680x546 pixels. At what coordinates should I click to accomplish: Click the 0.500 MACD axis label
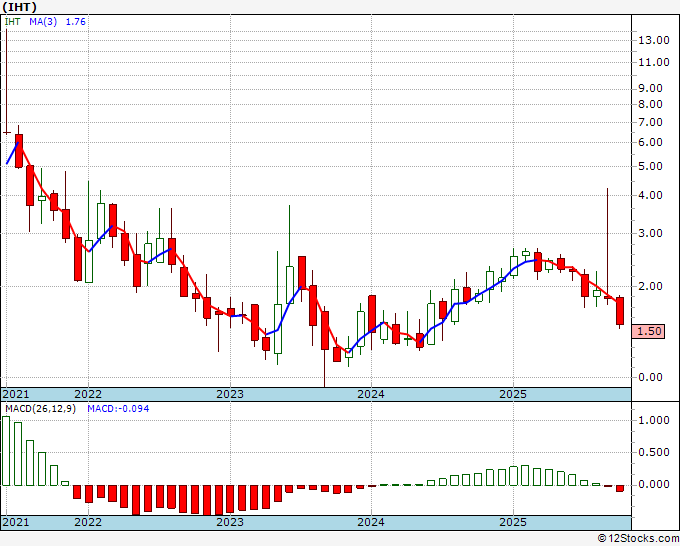click(654, 453)
